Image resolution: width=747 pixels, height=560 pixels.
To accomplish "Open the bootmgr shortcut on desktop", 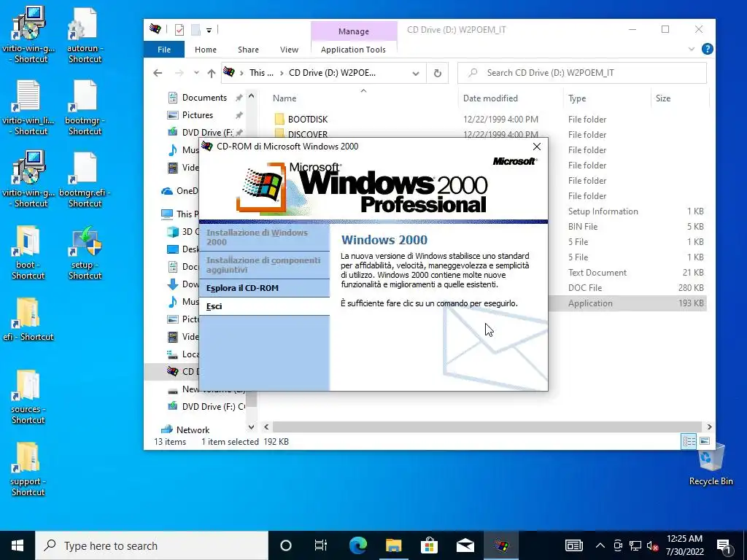I will (x=85, y=107).
